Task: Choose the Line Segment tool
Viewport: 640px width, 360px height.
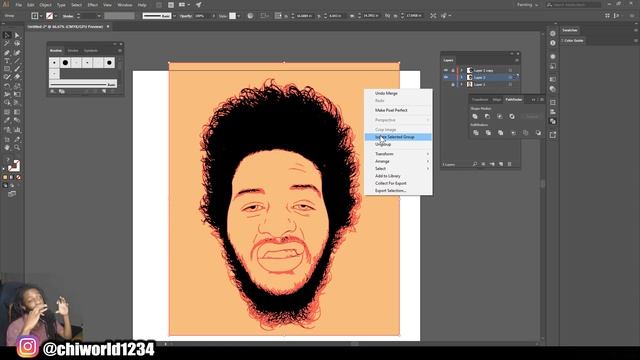Action: 17,61
